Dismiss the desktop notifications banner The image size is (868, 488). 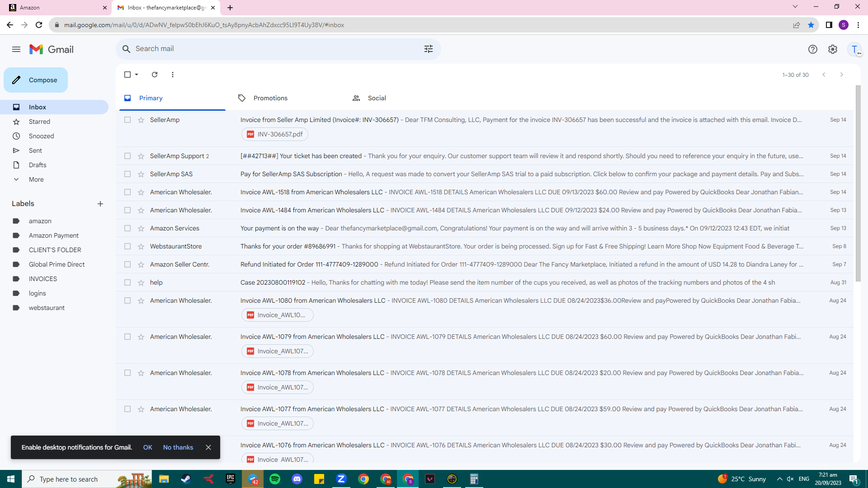[x=208, y=447]
